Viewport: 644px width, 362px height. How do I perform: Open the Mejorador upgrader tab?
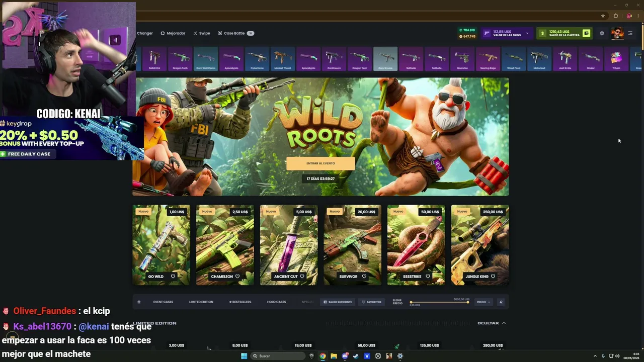click(173, 33)
